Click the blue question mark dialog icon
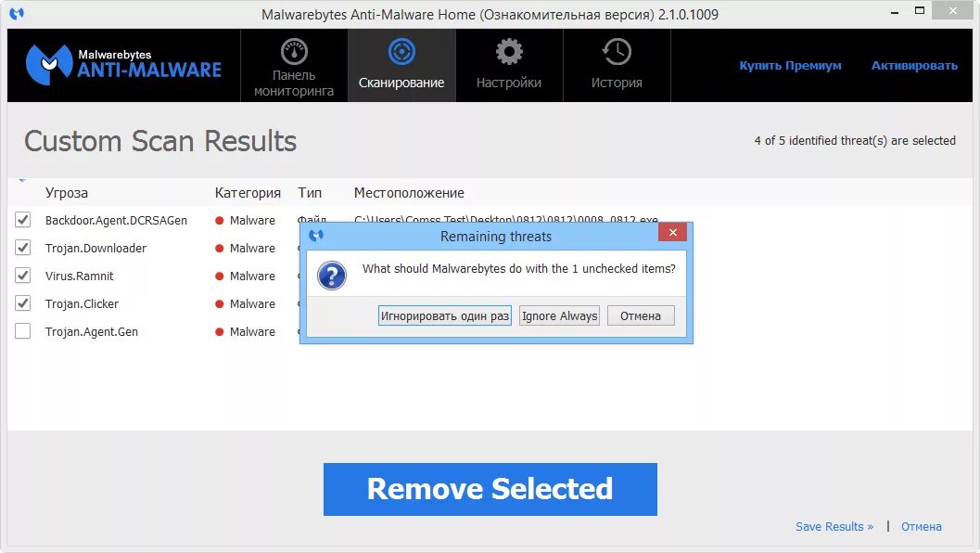The height and width of the screenshot is (553, 980). 332,276
